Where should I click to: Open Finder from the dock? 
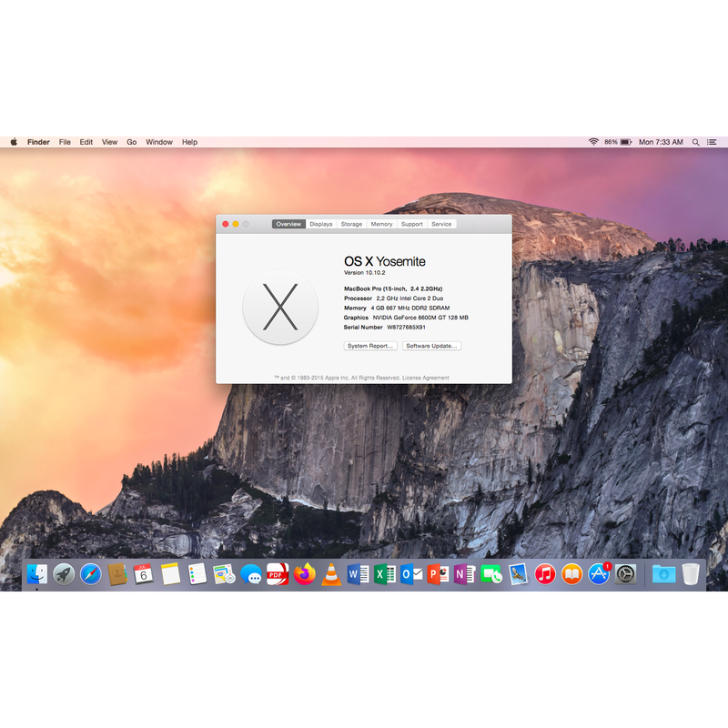[36, 574]
